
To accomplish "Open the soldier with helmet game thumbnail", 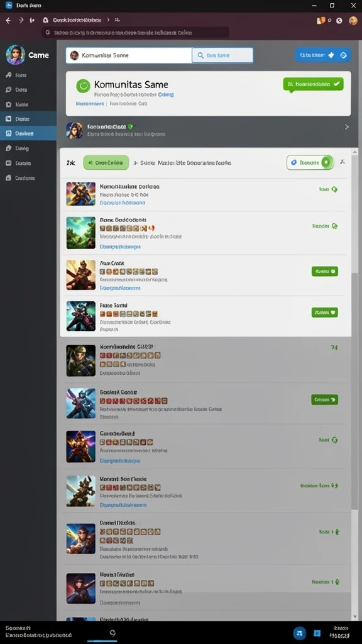I will 81,360.
